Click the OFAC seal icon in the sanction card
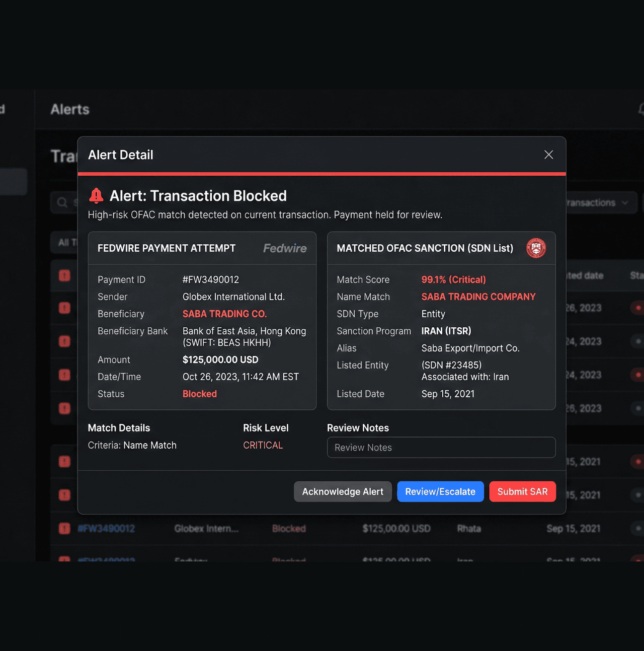Image resolution: width=644 pixels, height=651 pixels. point(536,248)
